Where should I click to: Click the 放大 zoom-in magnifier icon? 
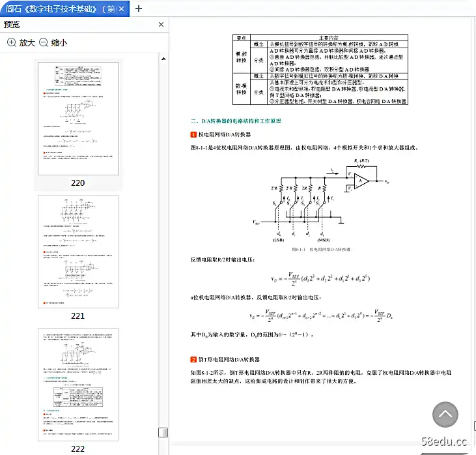12,42
